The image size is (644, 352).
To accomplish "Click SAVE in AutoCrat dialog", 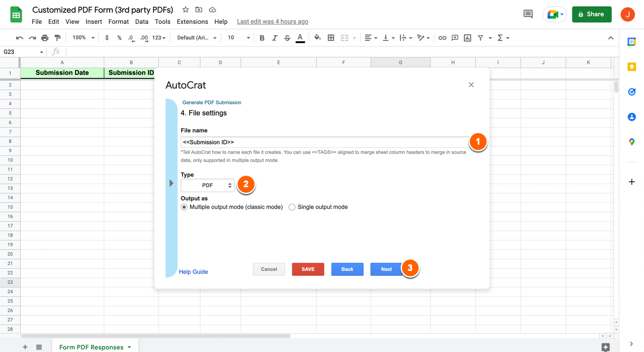I will coord(308,269).
